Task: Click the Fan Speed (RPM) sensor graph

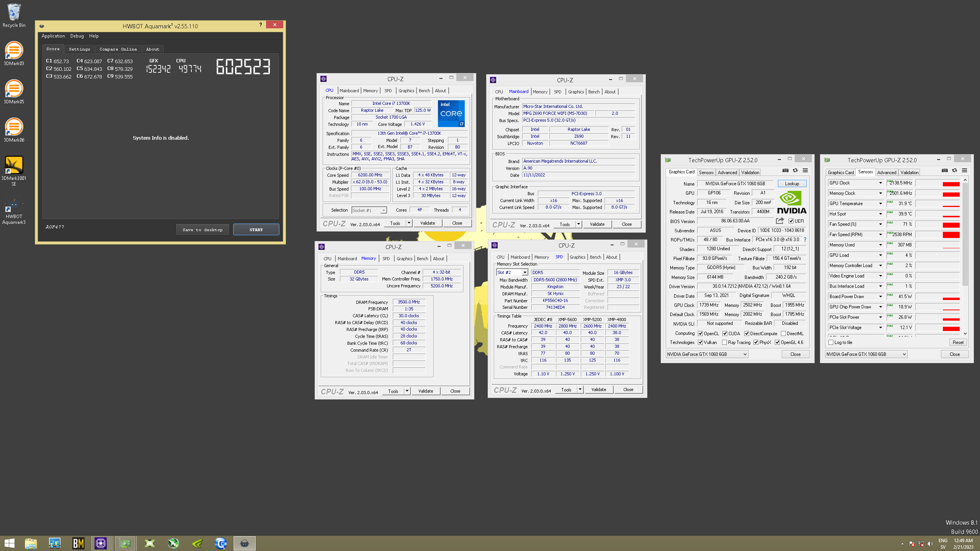Action: point(938,235)
